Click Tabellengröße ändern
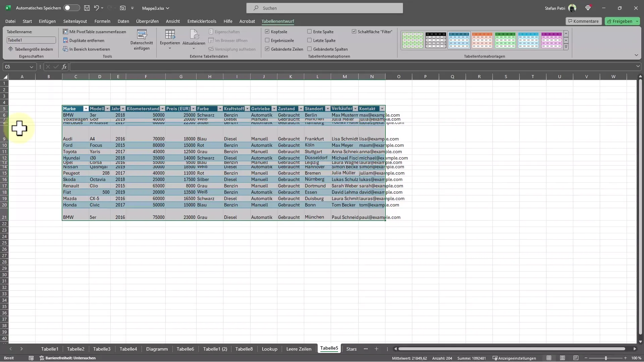 click(x=31, y=49)
